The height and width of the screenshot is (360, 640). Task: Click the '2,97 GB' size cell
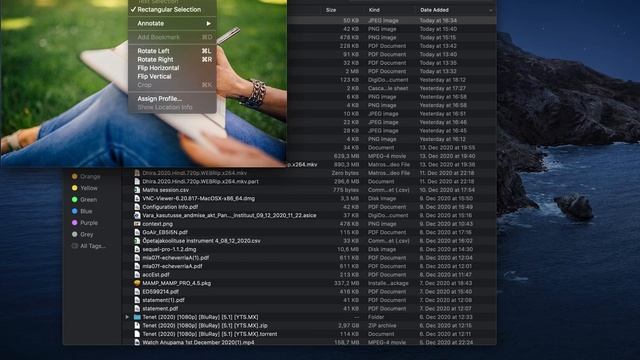point(349,325)
